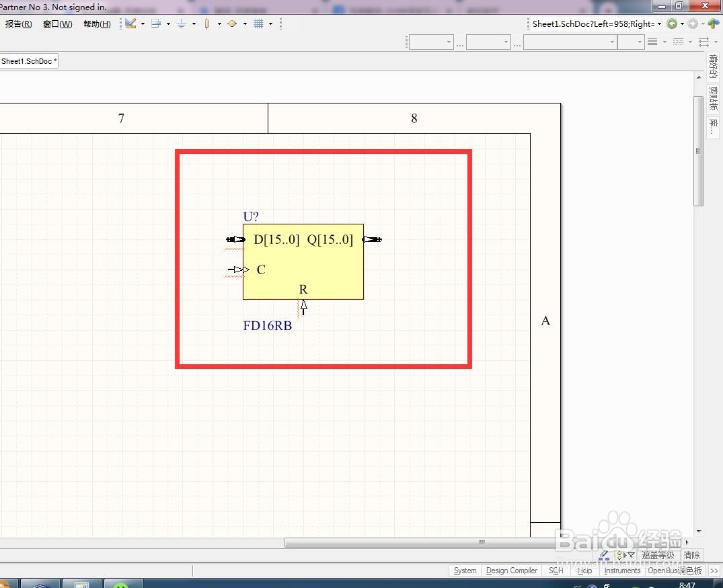Select the dashed line style icon

(678, 42)
